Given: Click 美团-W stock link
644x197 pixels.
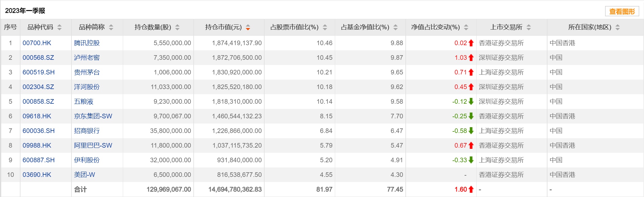Looking at the screenshot, I should pyautogui.click(x=84, y=175).
